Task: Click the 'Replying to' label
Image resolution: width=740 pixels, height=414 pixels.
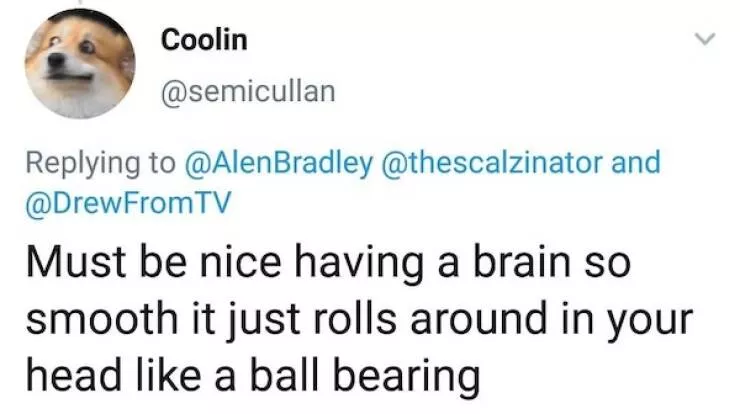Action: coord(99,163)
